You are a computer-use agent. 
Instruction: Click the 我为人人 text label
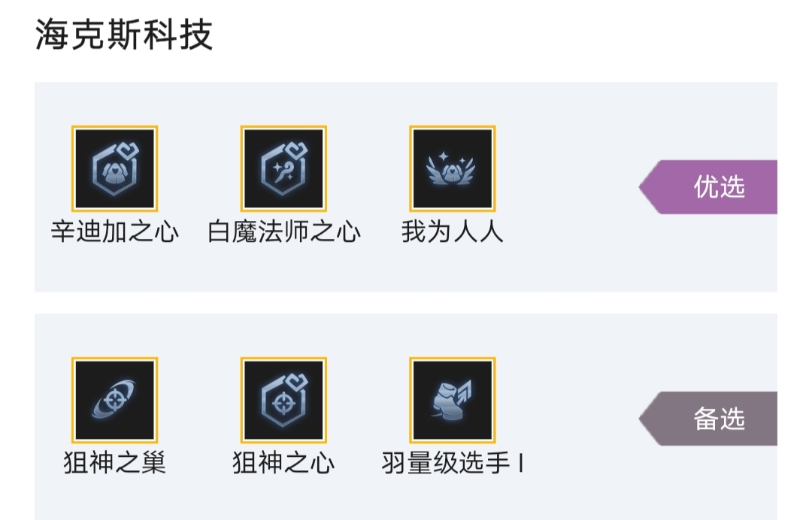pyautogui.click(x=452, y=231)
